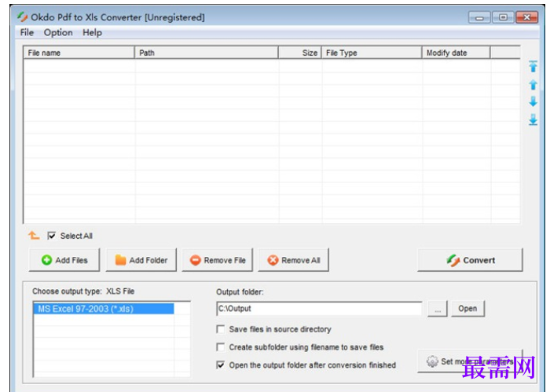Browse for output folder with ellipsis button
The height and width of the screenshot is (392, 550).
437,309
